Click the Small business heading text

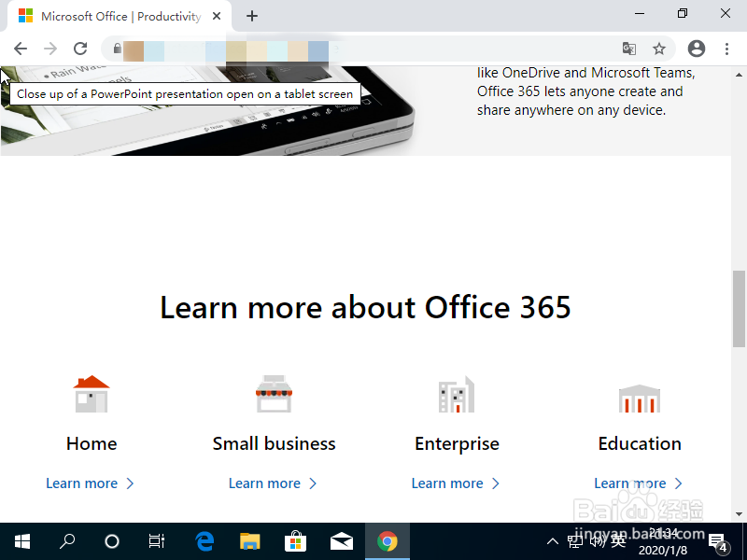[x=274, y=443]
